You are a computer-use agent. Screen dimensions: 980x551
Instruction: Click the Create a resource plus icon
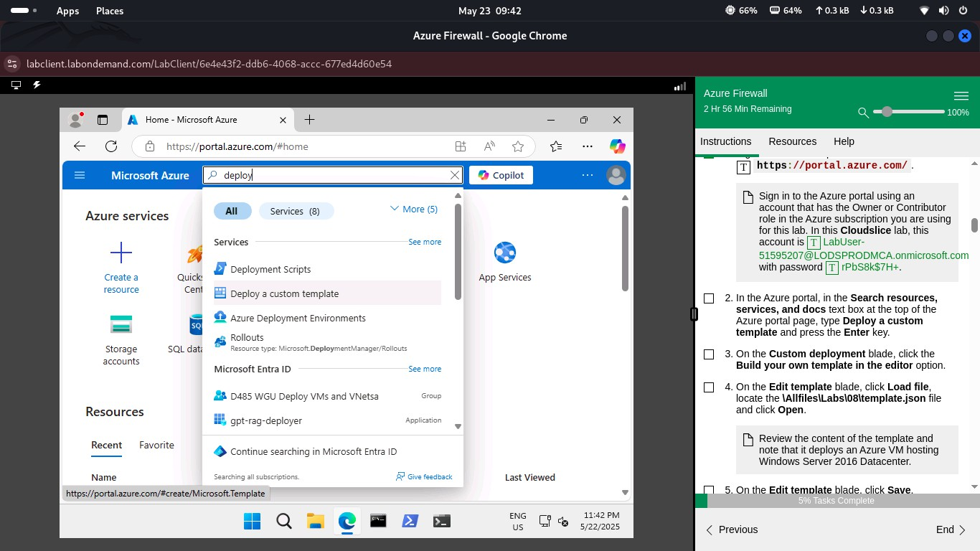(121, 253)
